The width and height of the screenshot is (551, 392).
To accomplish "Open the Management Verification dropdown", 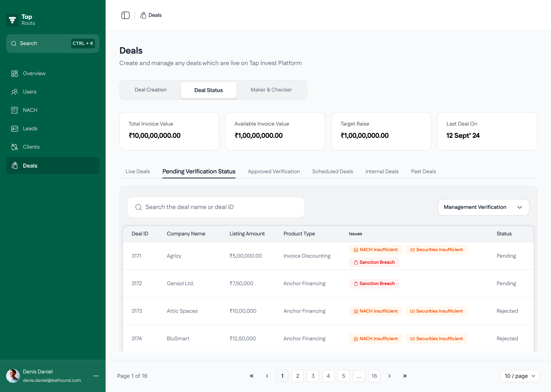I will click(x=483, y=207).
